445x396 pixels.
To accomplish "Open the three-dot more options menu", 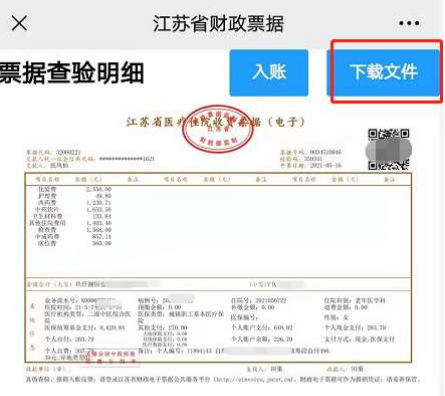I will (x=409, y=23).
